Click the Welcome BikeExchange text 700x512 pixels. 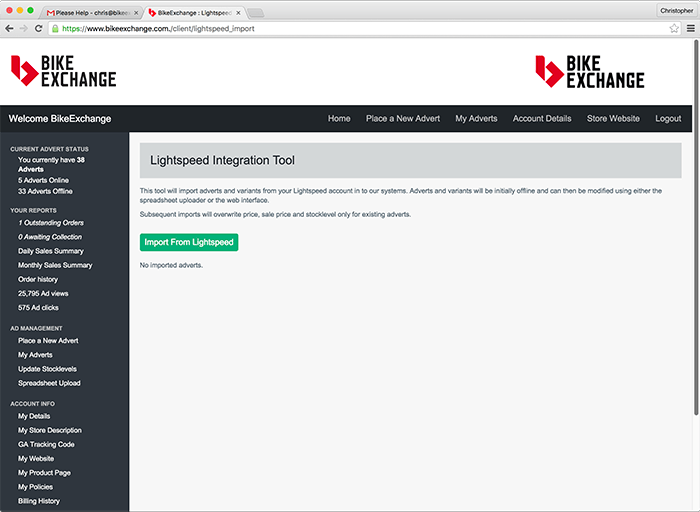(x=60, y=119)
